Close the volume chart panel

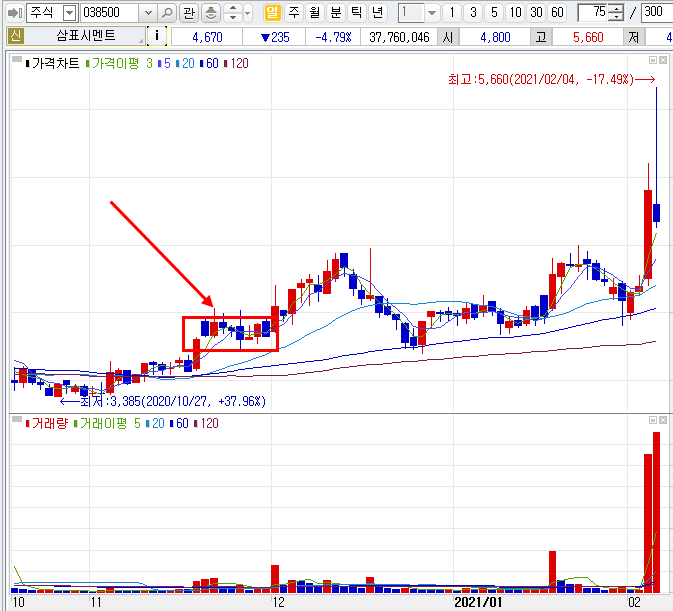tap(663, 420)
